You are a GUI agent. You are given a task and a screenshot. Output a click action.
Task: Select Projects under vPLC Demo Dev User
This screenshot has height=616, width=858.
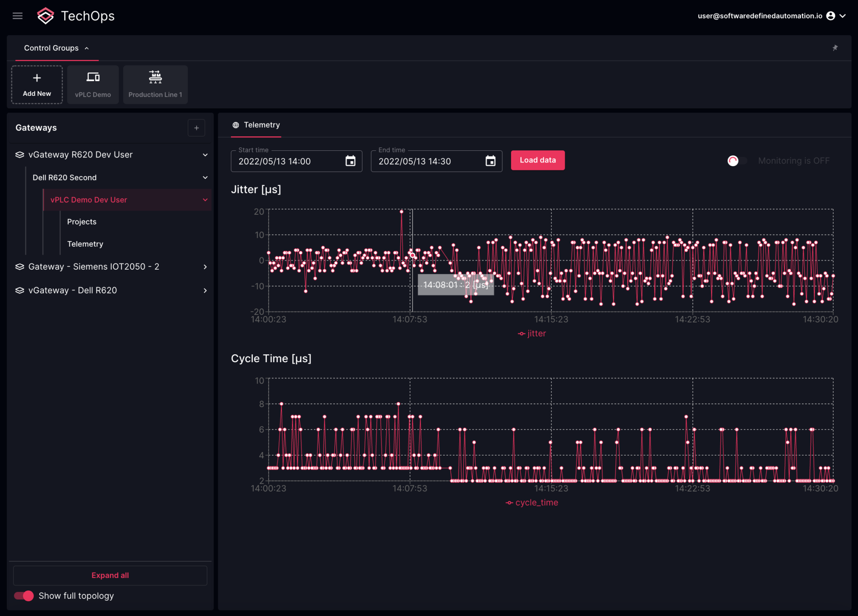[82, 222]
